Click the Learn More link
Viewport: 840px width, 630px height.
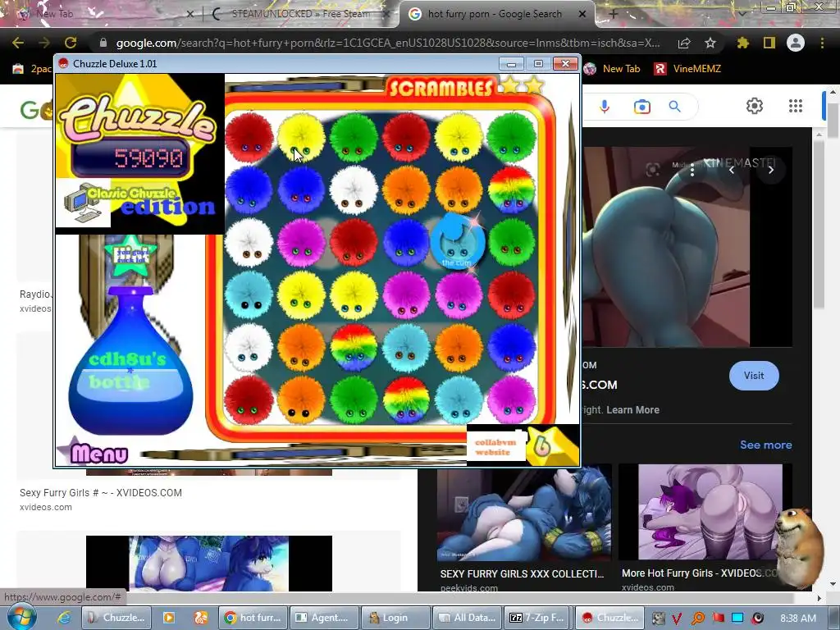pyautogui.click(x=632, y=410)
